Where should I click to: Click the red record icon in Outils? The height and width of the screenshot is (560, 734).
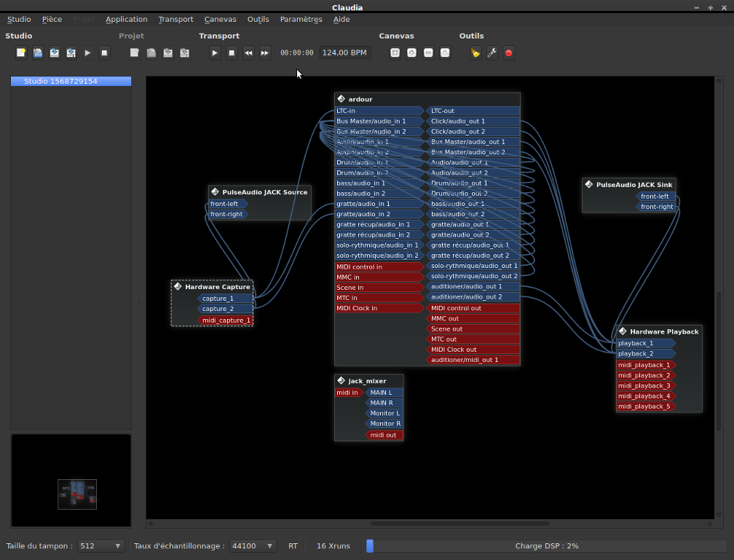coord(509,52)
